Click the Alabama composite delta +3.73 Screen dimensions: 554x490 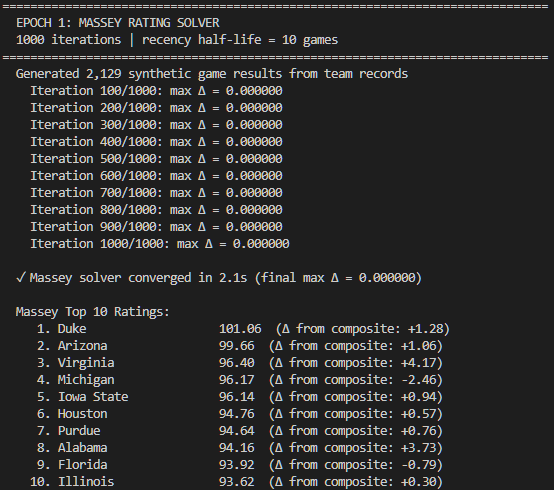click(x=418, y=448)
